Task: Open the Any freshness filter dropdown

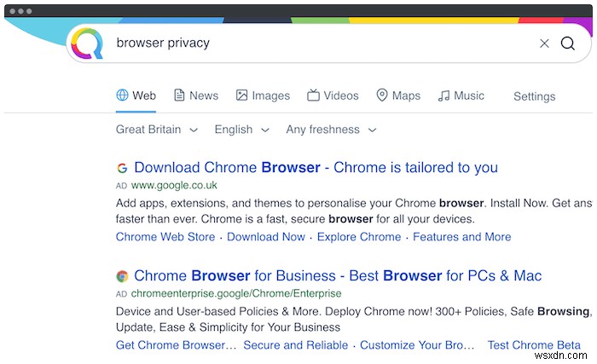Action: (x=331, y=130)
